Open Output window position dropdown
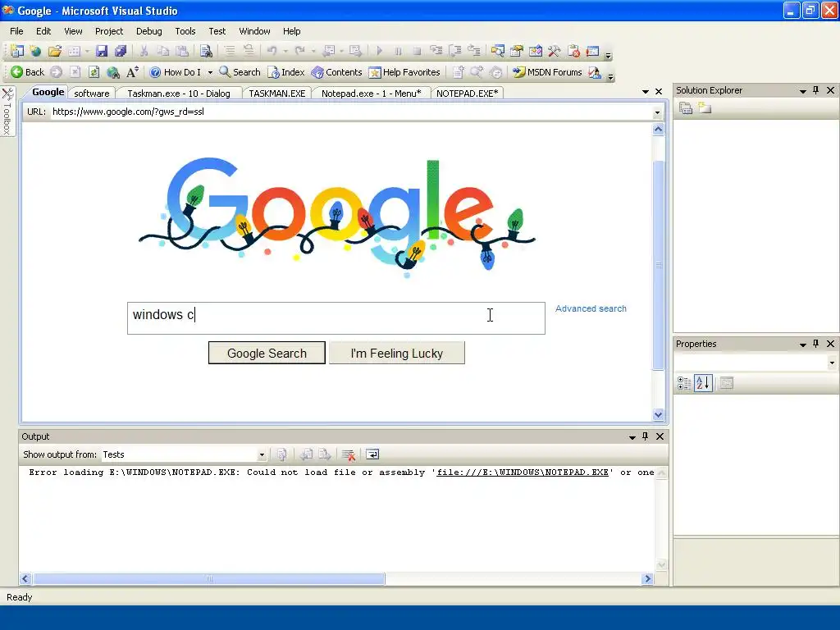The image size is (840, 630). point(632,437)
